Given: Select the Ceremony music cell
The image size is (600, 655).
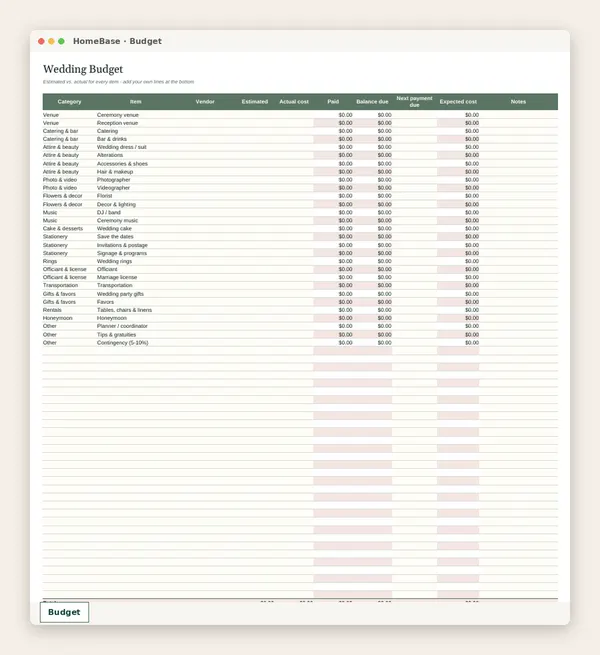Looking at the screenshot, I should click(x=135, y=221).
